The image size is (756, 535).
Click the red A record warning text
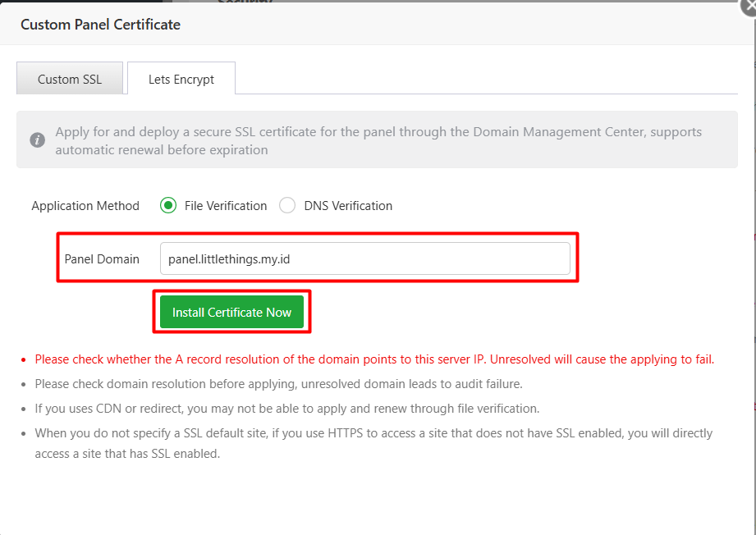click(374, 359)
